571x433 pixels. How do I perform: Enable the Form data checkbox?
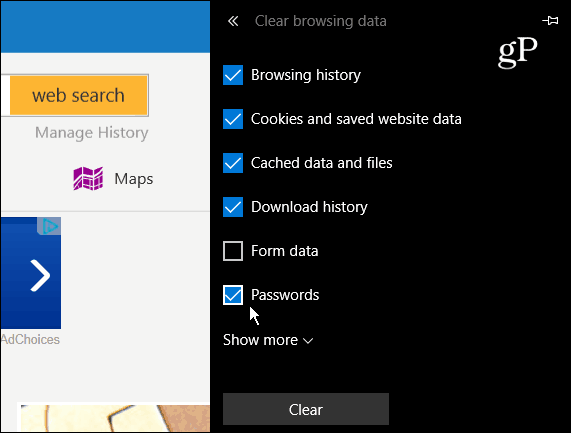[233, 251]
